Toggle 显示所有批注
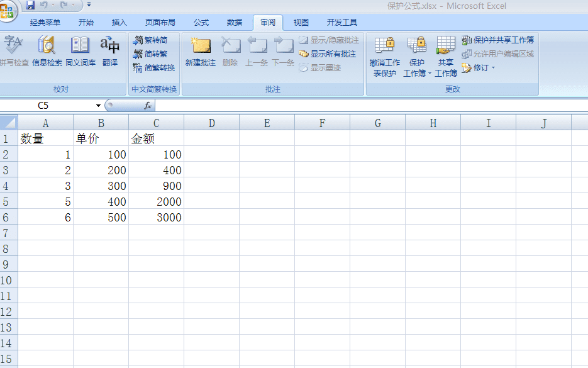The image size is (588, 368). [x=328, y=54]
